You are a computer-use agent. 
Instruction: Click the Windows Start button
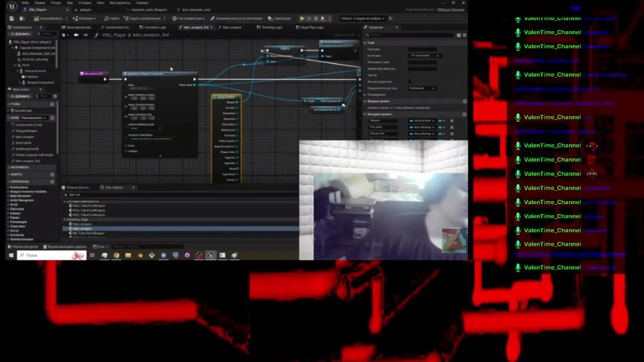coord(11,255)
